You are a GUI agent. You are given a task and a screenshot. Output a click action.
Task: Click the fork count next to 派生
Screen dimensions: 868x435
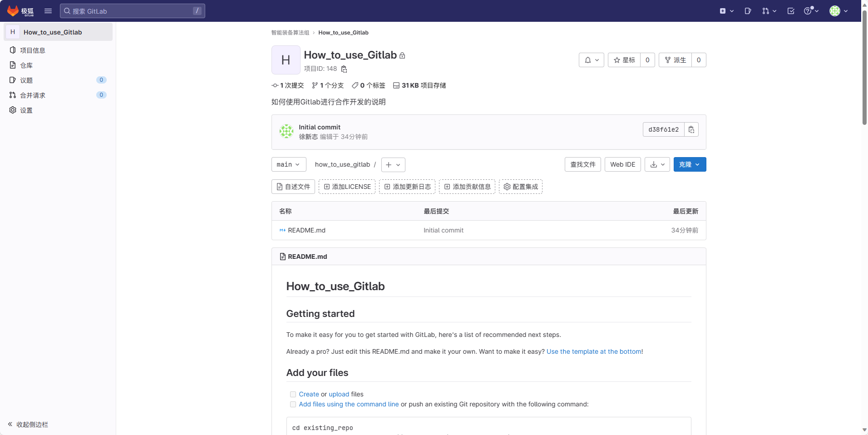pyautogui.click(x=699, y=60)
